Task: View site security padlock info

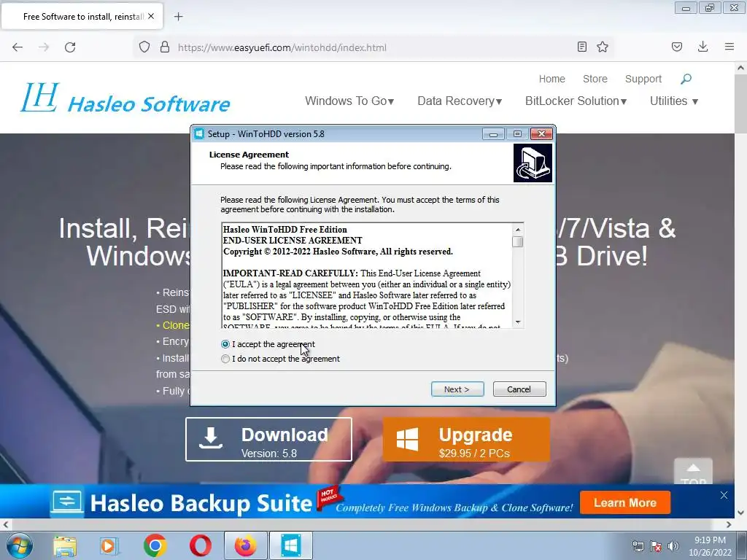Action: [165, 47]
